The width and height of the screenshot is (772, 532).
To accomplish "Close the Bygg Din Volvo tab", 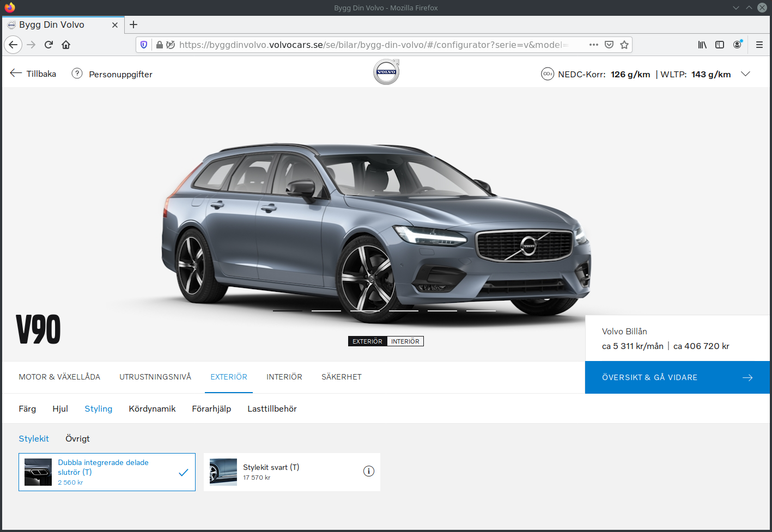I will click(x=115, y=25).
